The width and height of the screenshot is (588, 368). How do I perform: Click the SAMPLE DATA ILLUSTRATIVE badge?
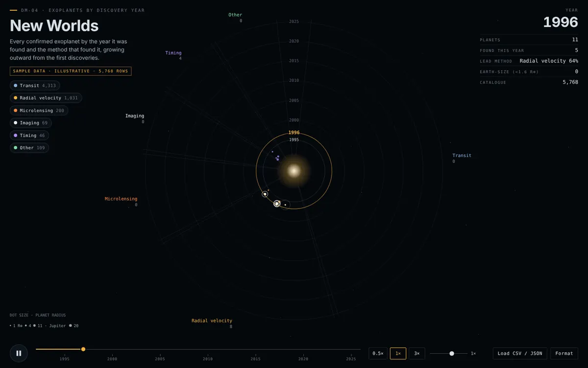point(71,71)
